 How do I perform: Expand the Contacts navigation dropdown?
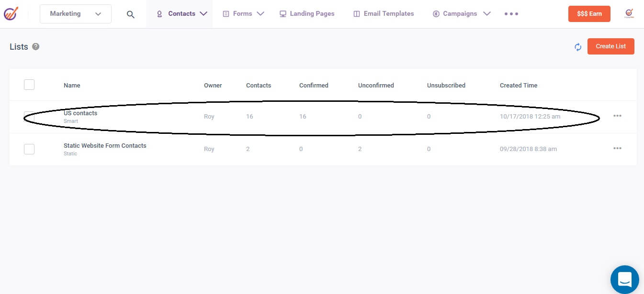click(x=182, y=14)
